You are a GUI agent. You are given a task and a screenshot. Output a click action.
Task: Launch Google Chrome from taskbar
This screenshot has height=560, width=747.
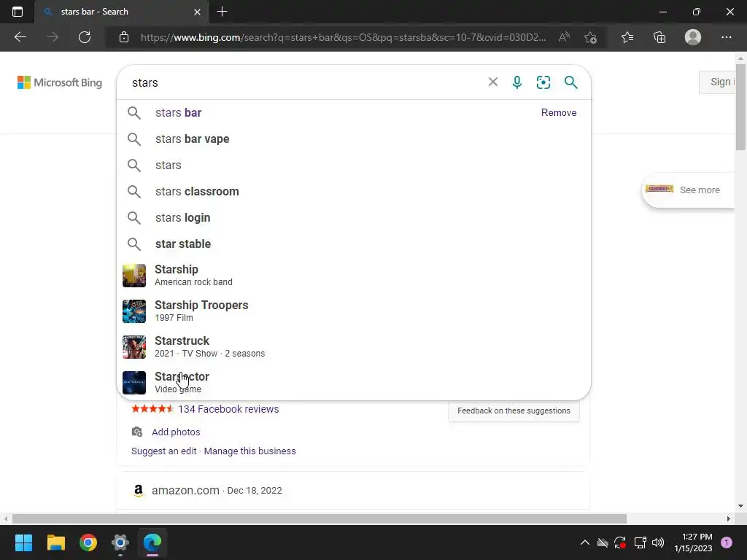88,542
